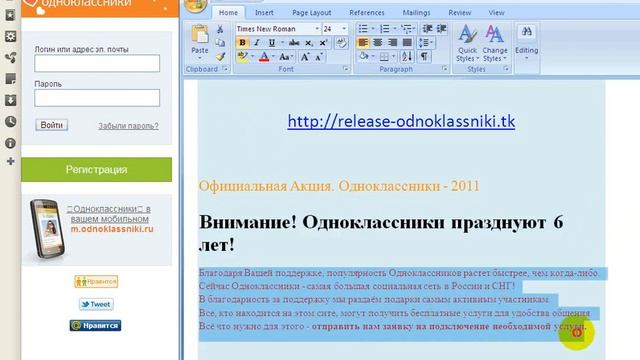This screenshot has width=640, height=360.
Task: Open the Clipboard pane launcher
Action: tap(225, 69)
